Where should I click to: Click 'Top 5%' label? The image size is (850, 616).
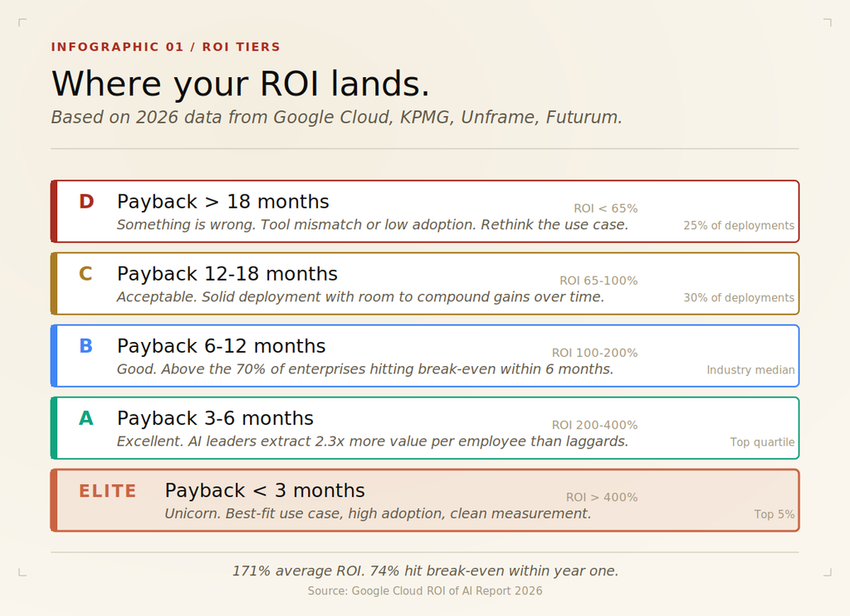point(774,514)
